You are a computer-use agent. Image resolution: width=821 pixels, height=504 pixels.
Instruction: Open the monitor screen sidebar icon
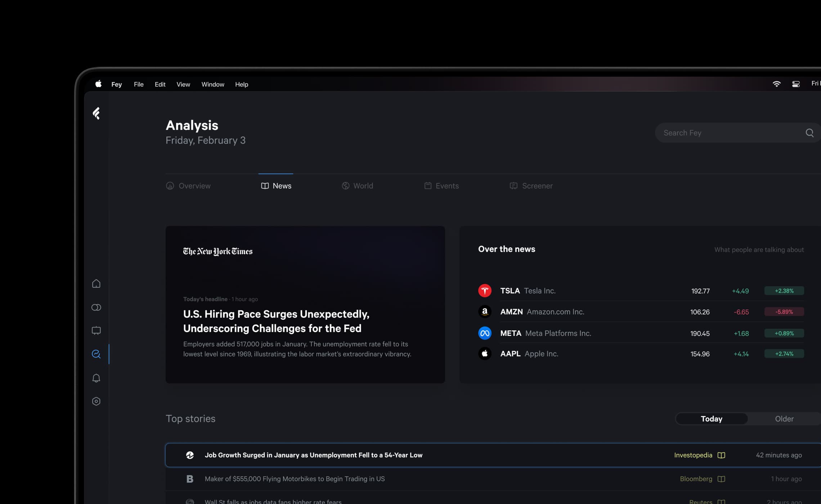coord(96,330)
